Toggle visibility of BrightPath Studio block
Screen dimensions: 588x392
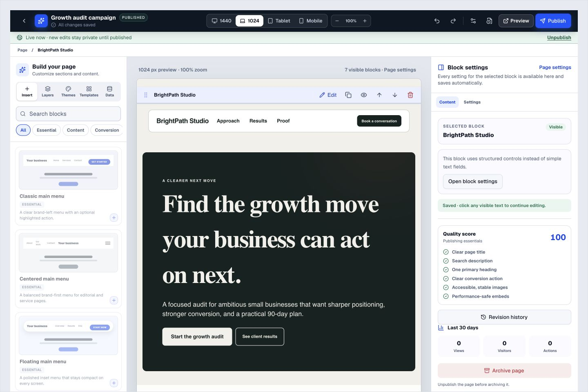pyautogui.click(x=364, y=95)
